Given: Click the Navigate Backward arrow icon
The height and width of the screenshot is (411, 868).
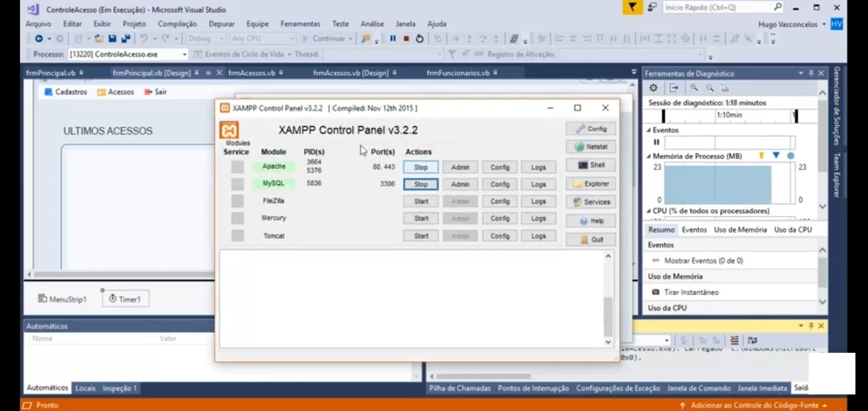Looking at the screenshot, I should coord(39,39).
